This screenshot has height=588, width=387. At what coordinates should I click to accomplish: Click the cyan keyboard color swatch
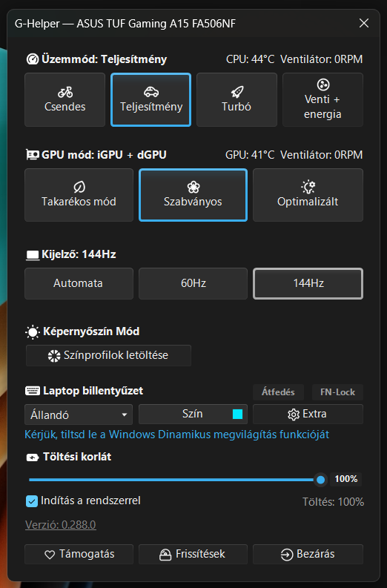tap(238, 414)
